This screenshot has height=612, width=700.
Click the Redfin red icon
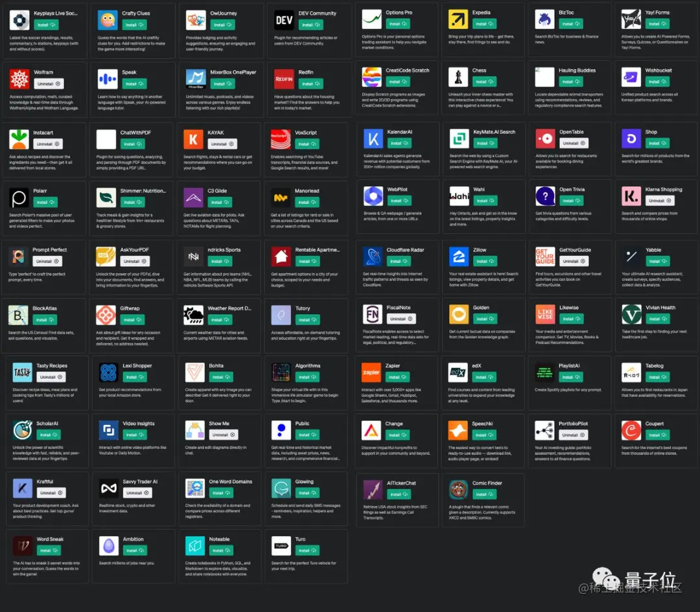[x=284, y=80]
